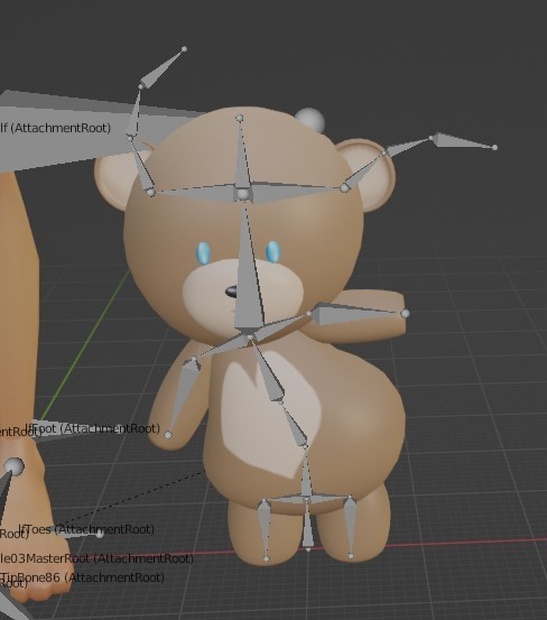Click the TipBone86 (AttachmentRoot) bone label

coord(82,577)
